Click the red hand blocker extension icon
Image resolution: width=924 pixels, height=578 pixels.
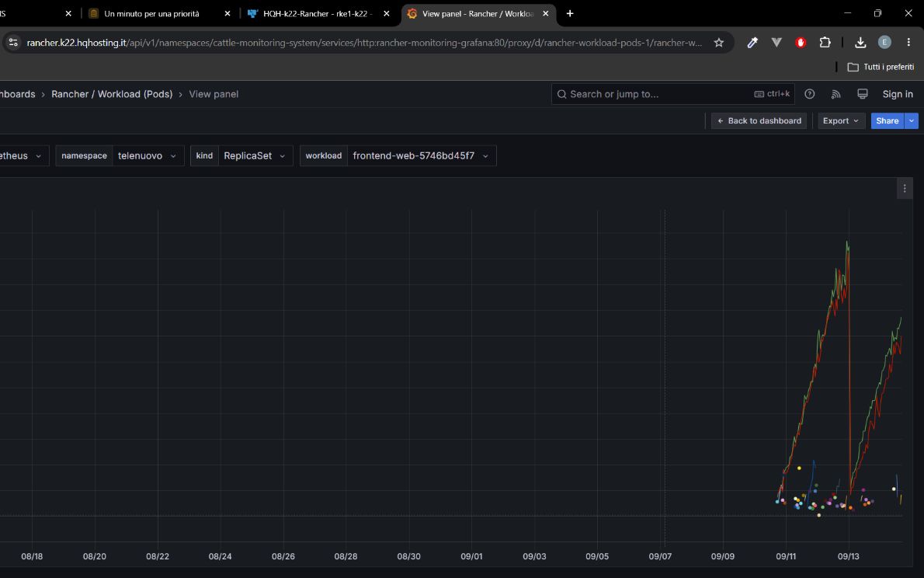click(x=801, y=43)
